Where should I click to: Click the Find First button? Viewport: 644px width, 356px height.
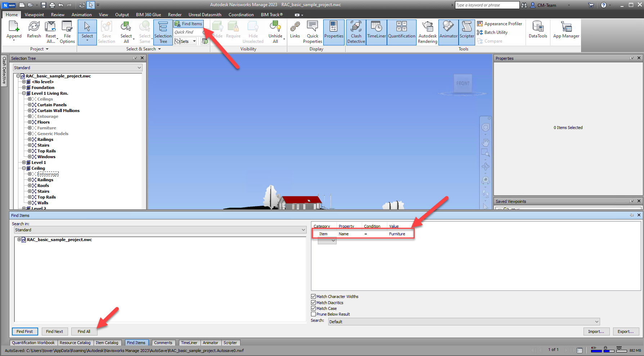click(24, 331)
